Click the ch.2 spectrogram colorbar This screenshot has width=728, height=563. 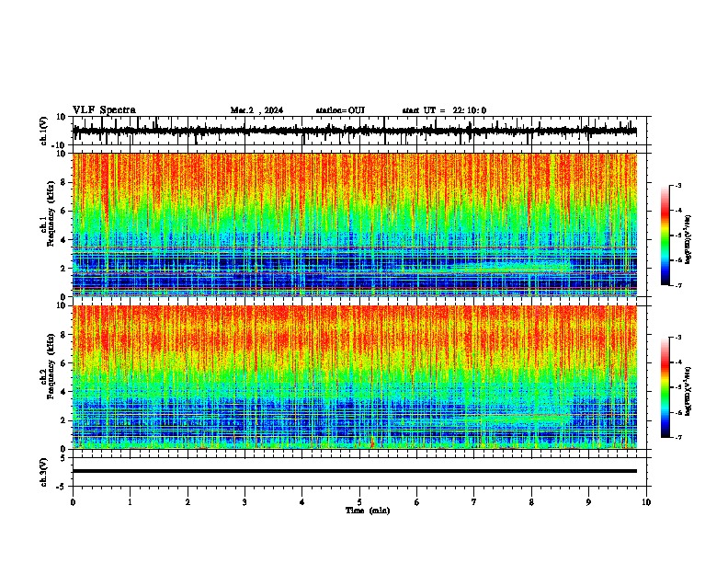click(x=665, y=387)
